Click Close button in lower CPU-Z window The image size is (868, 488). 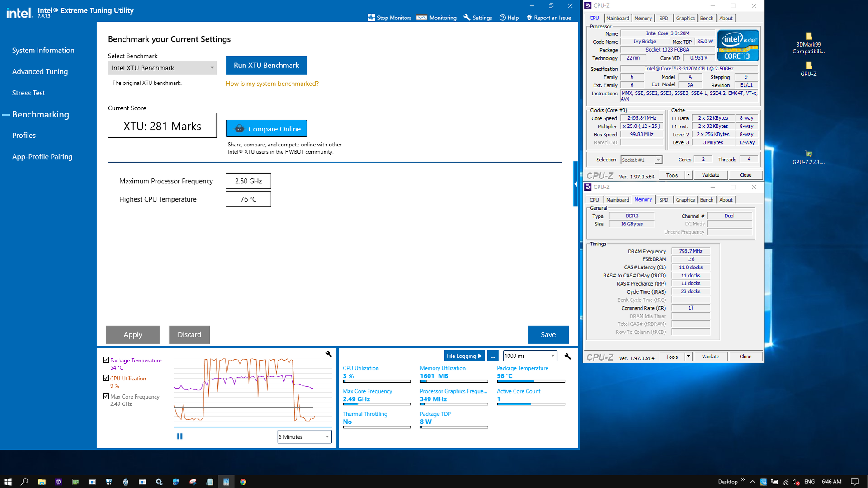click(x=745, y=357)
